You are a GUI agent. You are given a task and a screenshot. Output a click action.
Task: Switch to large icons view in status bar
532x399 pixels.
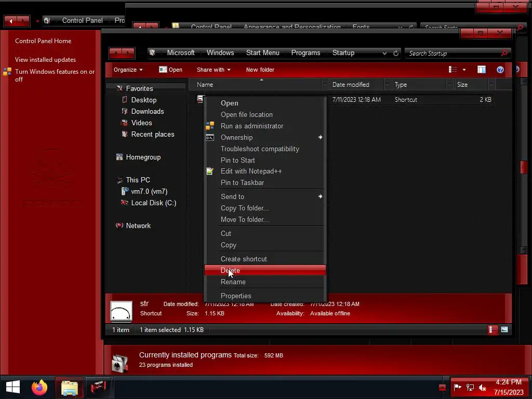click(504, 329)
